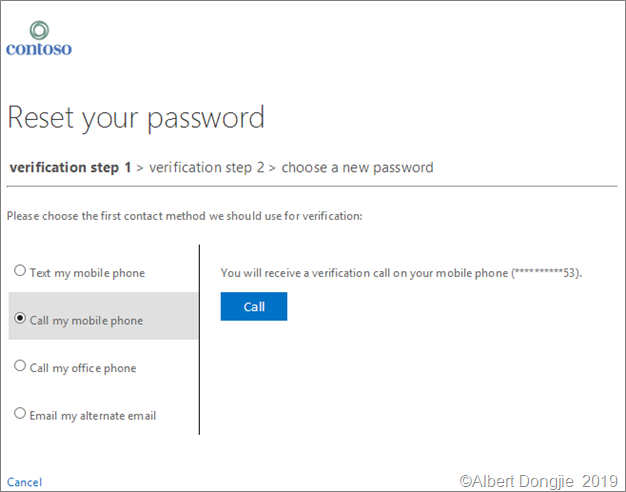Click the Contoso circular logo icon
This screenshot has width=626, height=492.
39,27
